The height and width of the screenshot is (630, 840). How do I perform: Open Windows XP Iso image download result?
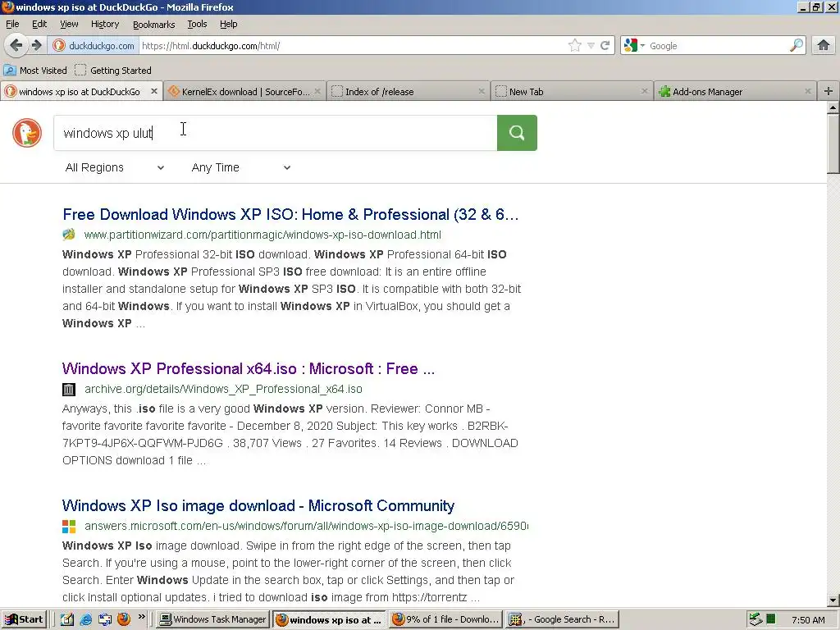258,505
